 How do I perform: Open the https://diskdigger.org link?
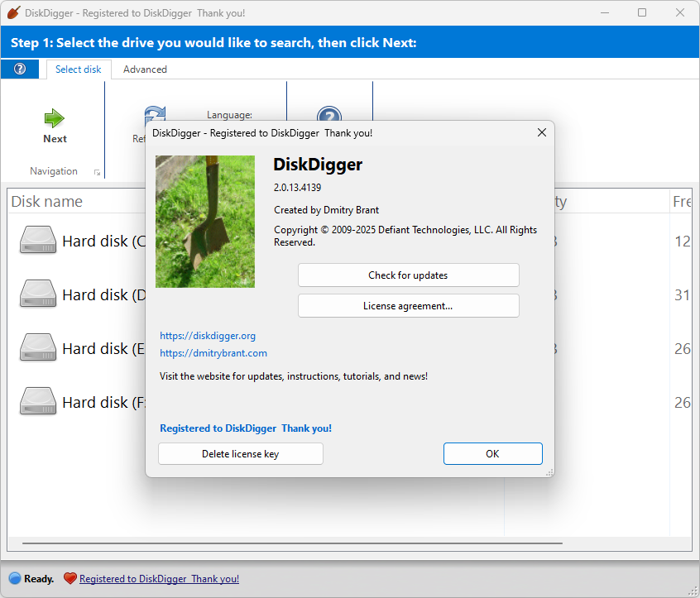pyautogui.click(x=208, y=336)
